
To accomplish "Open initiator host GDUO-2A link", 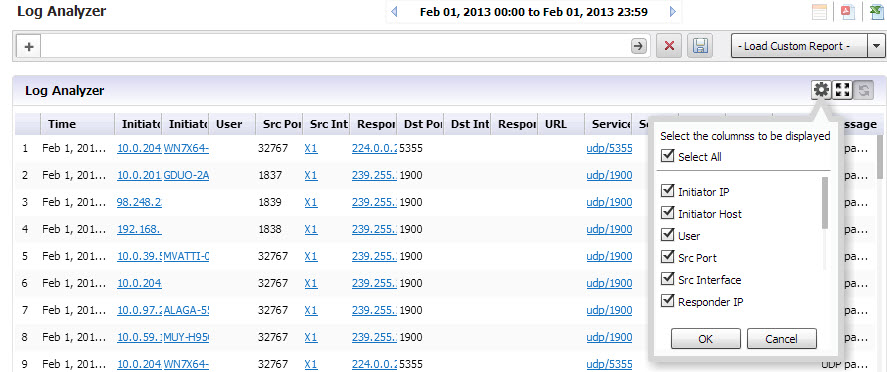I will [186, 176].
